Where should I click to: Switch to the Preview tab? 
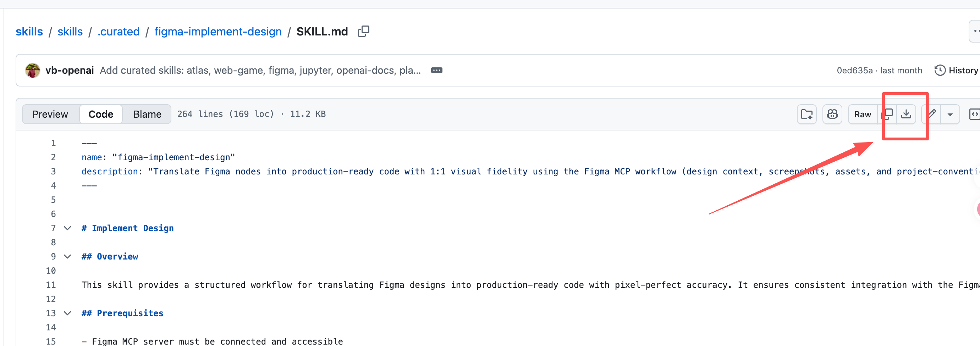pos(50,114)
